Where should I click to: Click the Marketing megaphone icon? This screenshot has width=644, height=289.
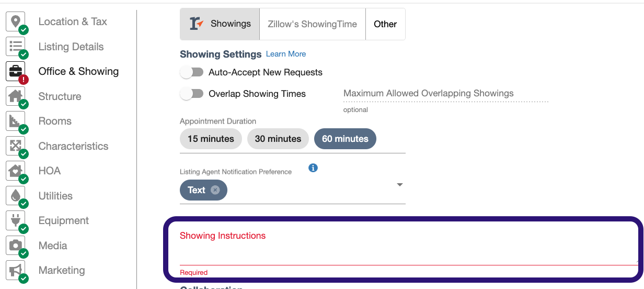16,270
